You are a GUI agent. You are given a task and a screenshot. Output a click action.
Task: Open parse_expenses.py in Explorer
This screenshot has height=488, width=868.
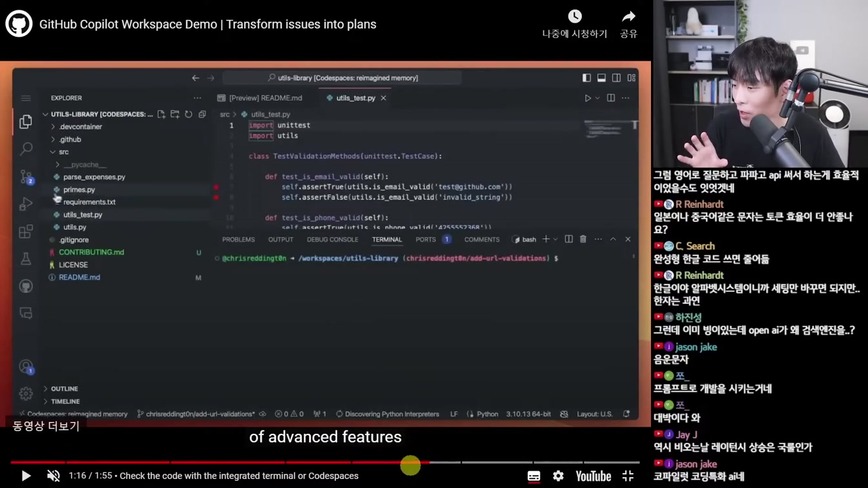coord(94,177)
